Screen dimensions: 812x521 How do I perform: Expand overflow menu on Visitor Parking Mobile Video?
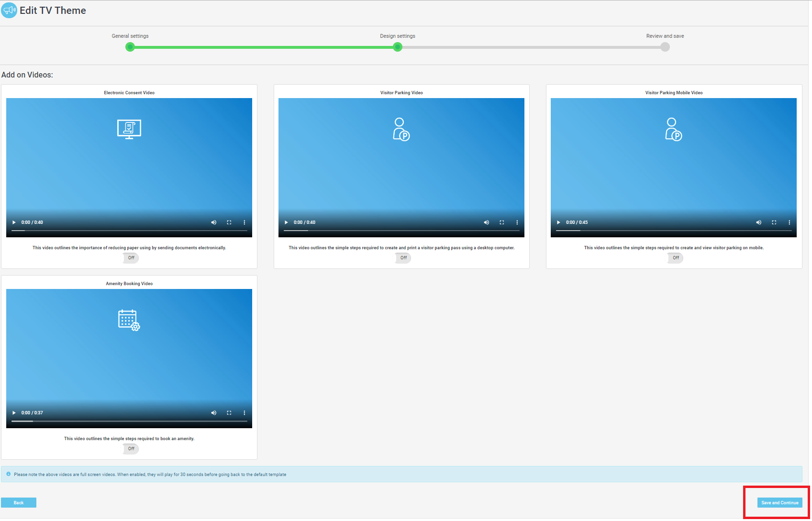coord(789,222)
